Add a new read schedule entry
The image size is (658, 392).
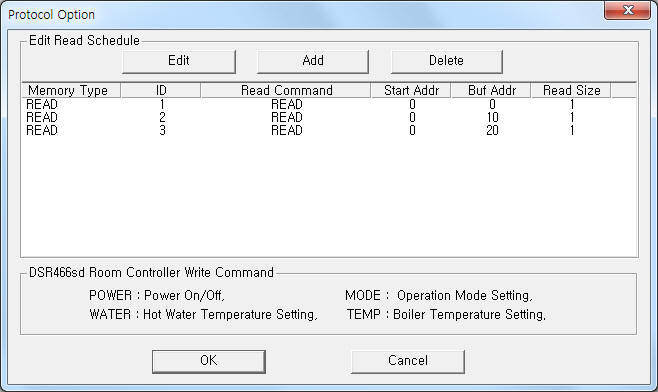313,61
